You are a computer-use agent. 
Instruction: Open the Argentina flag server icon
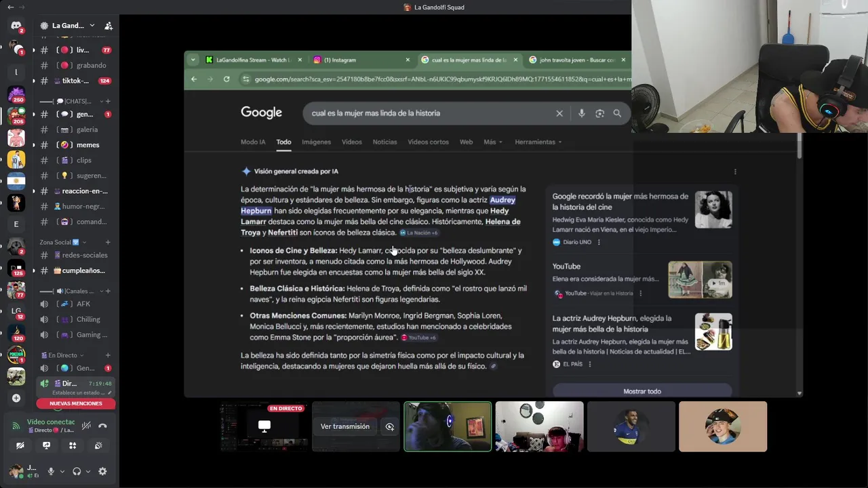16,181
